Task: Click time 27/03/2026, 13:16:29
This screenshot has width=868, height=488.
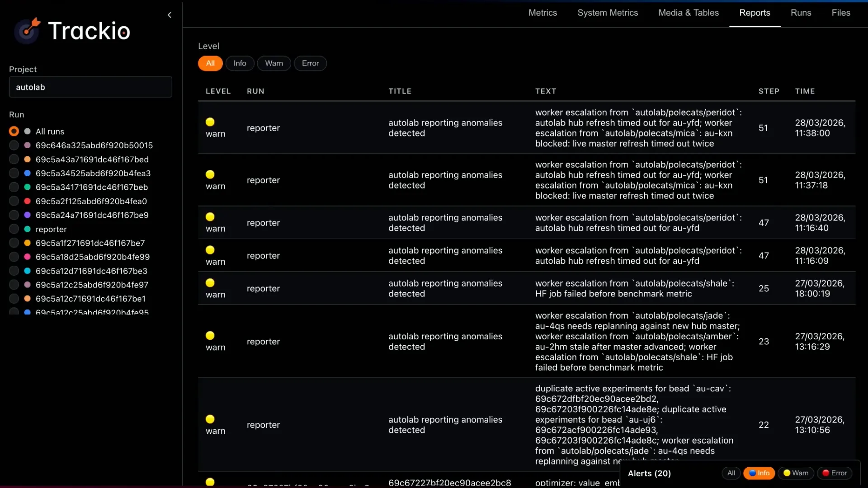Action: click(820, 341)
